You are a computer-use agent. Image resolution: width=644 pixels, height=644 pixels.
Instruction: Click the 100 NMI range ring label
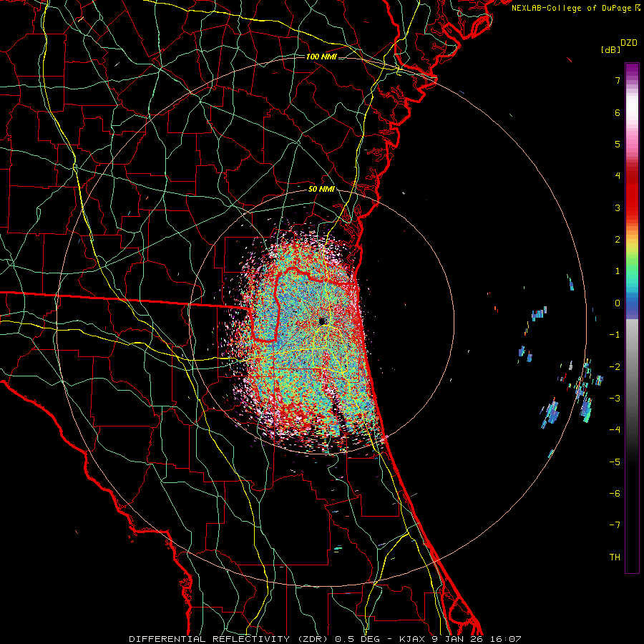pyautogui.click(x=321, y=57)
